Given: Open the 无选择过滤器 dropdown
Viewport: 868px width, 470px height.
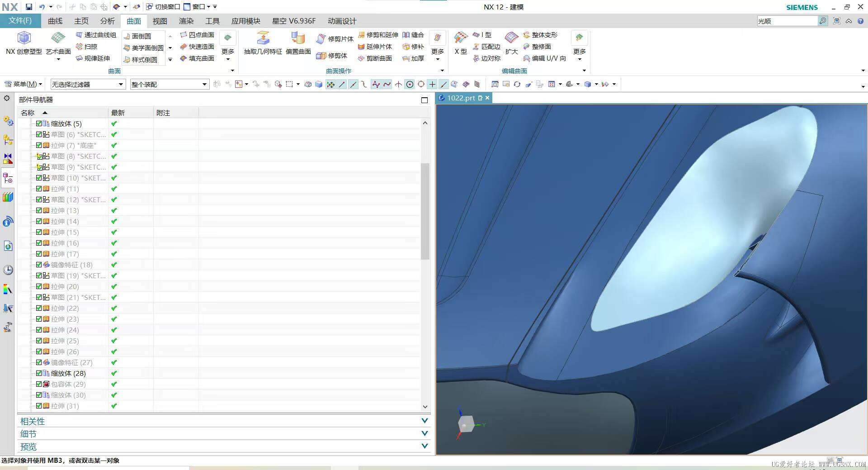Looking at the screenshot, I should click(x=87, y=85).
